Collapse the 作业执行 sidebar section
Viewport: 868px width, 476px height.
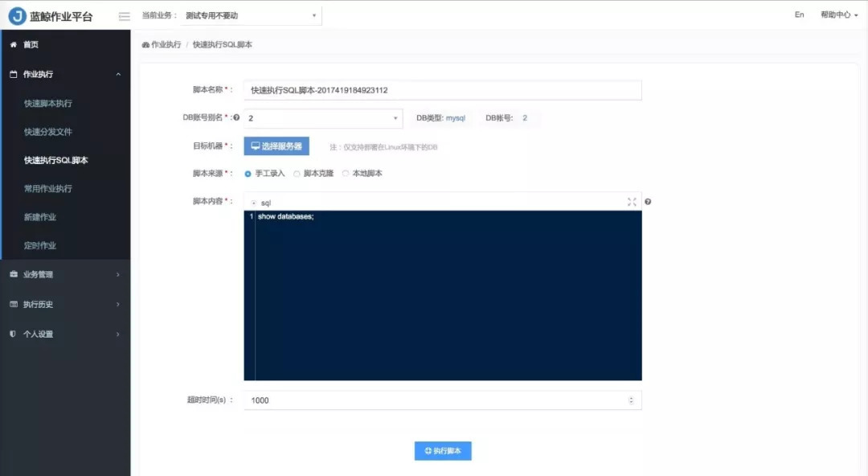[x=118, y=74]
